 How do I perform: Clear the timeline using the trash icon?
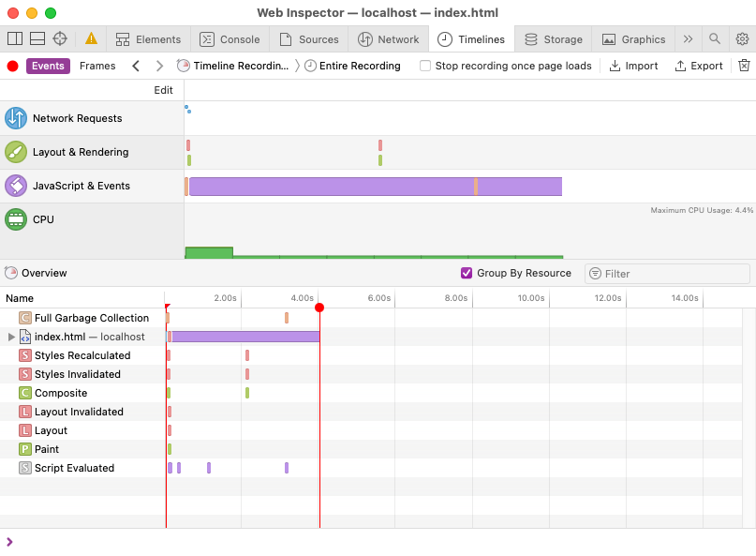742,66
